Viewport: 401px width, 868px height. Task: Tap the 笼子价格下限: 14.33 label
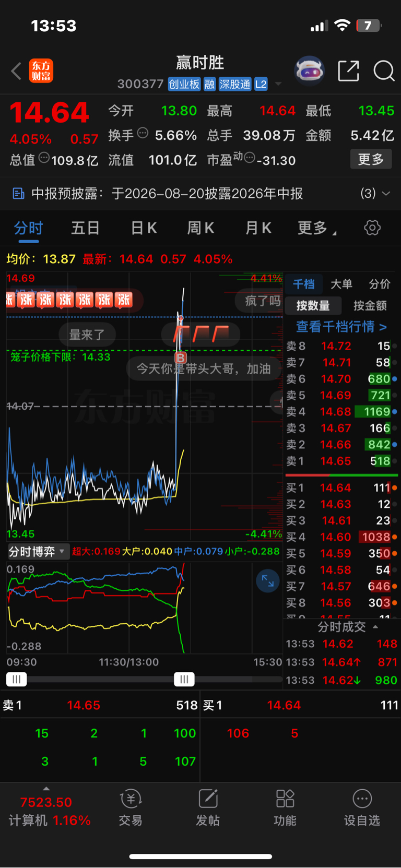pos(61,357)
